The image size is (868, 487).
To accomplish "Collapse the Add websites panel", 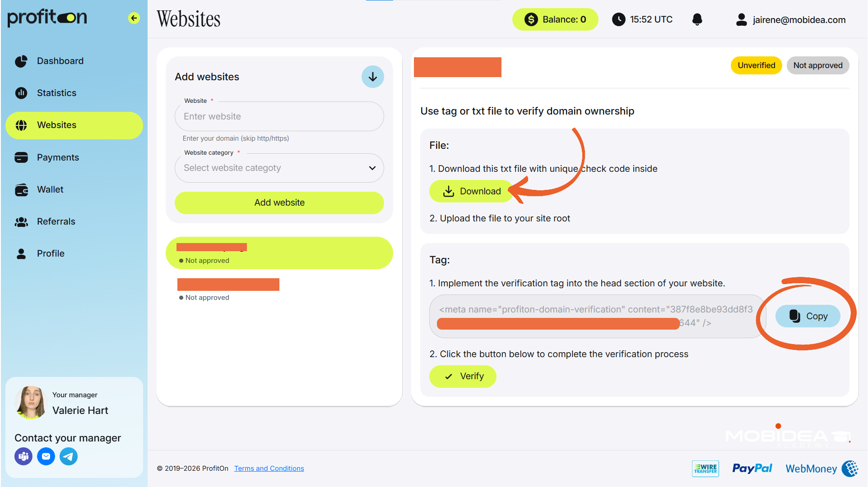I will click(372, 77).
